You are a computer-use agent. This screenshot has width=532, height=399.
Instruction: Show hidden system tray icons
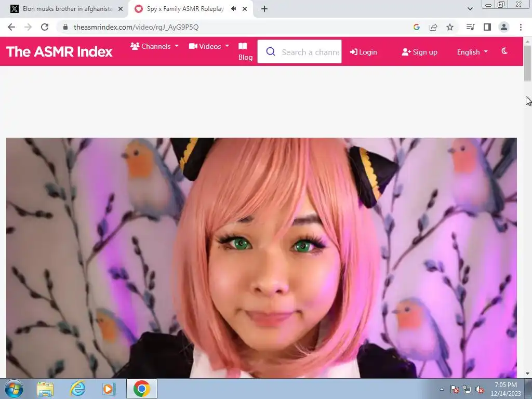(442, 389)
